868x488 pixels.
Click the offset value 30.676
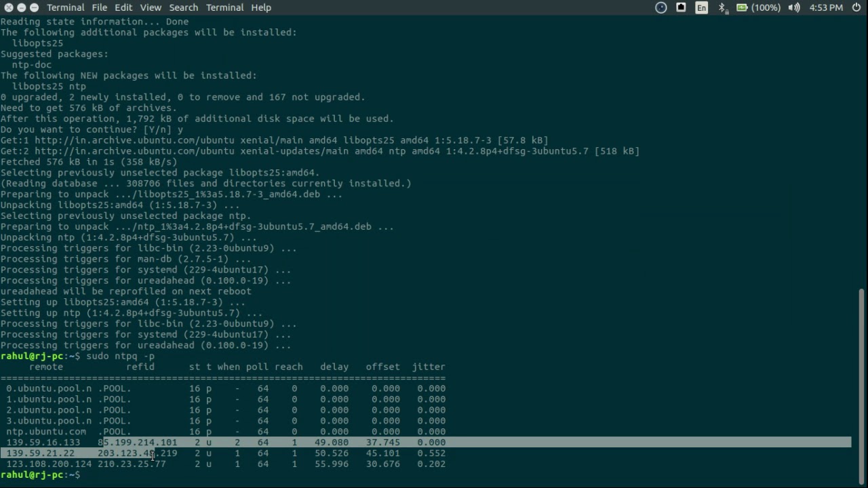[x=383, y=464]
